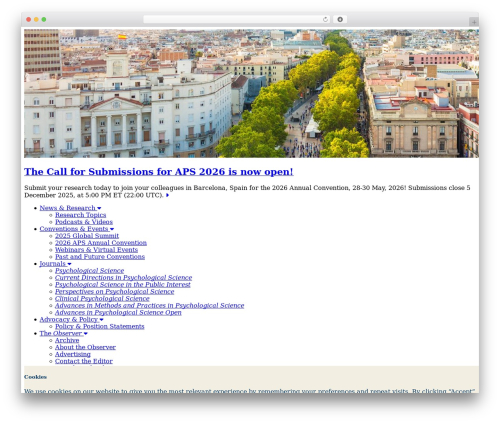The height and width of the screenshot is (423, 500).
Task: Select Webinars & Virtual Events
Action: point(96,250)
